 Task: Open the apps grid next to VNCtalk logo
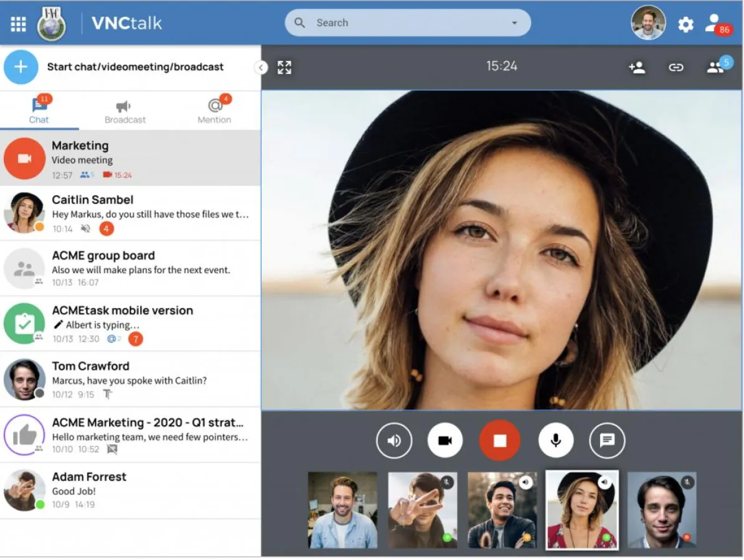point(17,23)
